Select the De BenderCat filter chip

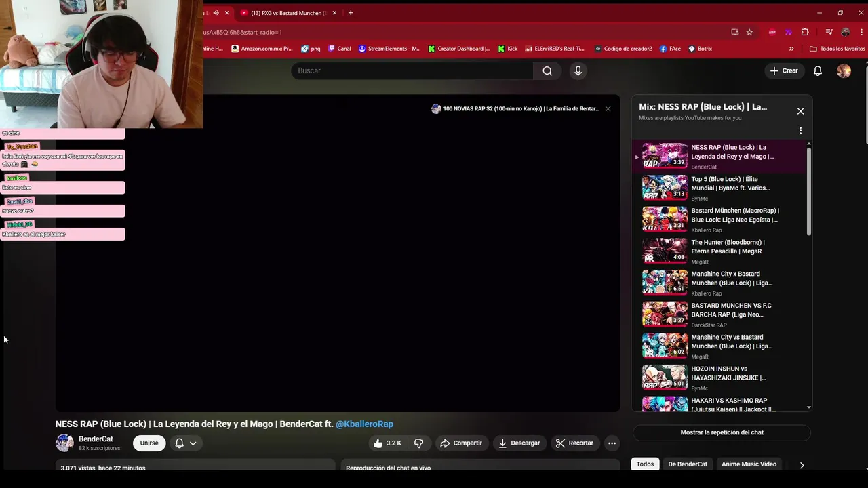688,464
